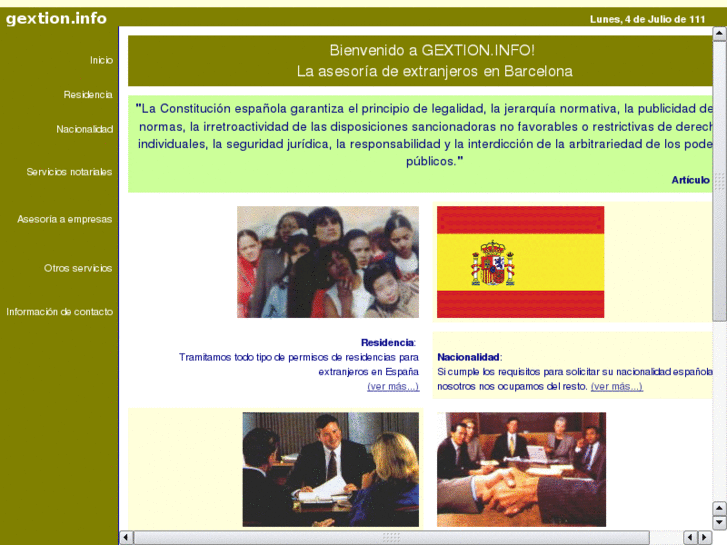Click the horizontal scrollbar far-left arrow
Image resolution: width=727 pixels, height=545 pixels.
tap(126, 538)
